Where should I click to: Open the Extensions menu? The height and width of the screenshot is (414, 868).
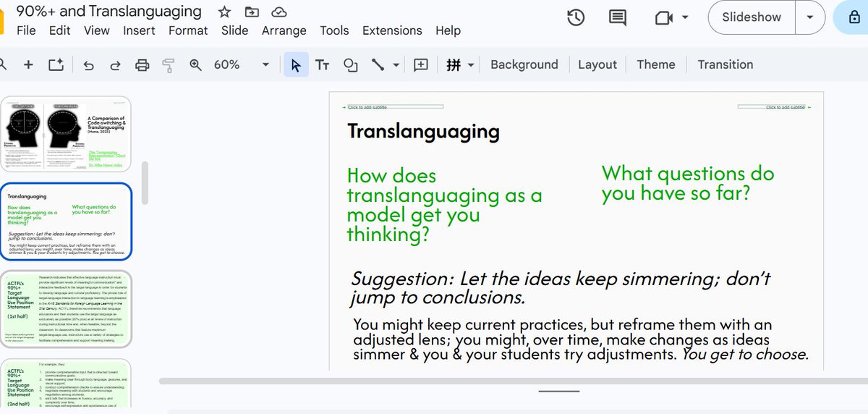tap(392, 30)
